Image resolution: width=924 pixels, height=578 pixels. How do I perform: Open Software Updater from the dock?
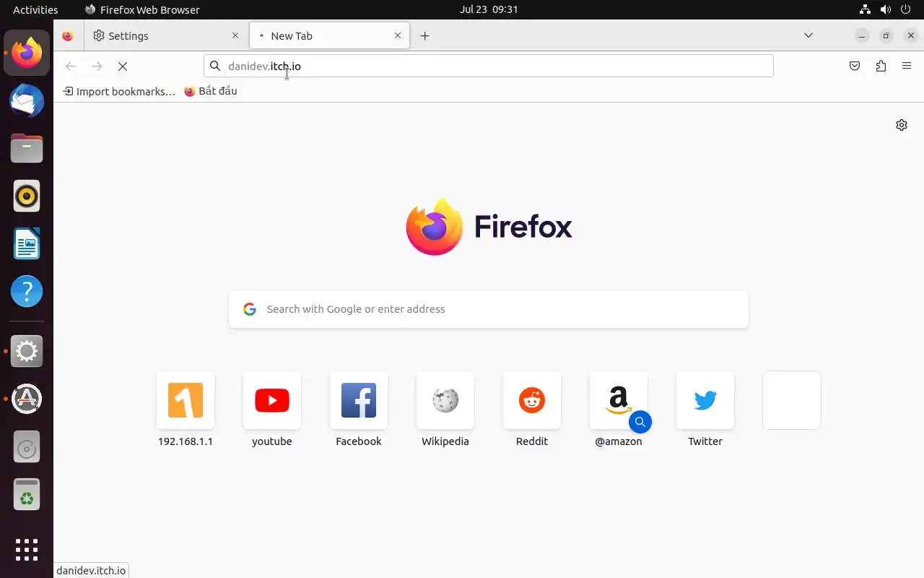[x=27, y=399]
